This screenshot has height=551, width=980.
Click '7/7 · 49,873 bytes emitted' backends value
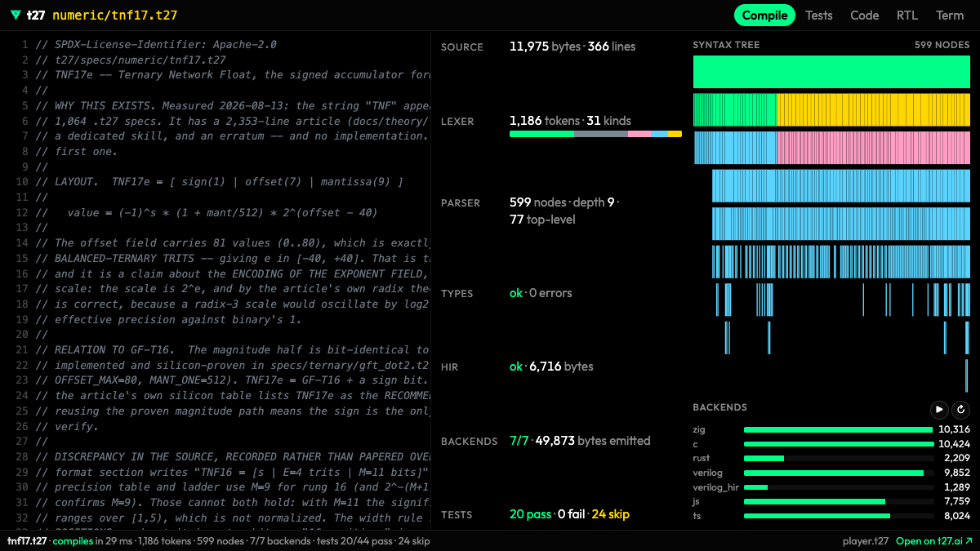(x=580, y=441)
